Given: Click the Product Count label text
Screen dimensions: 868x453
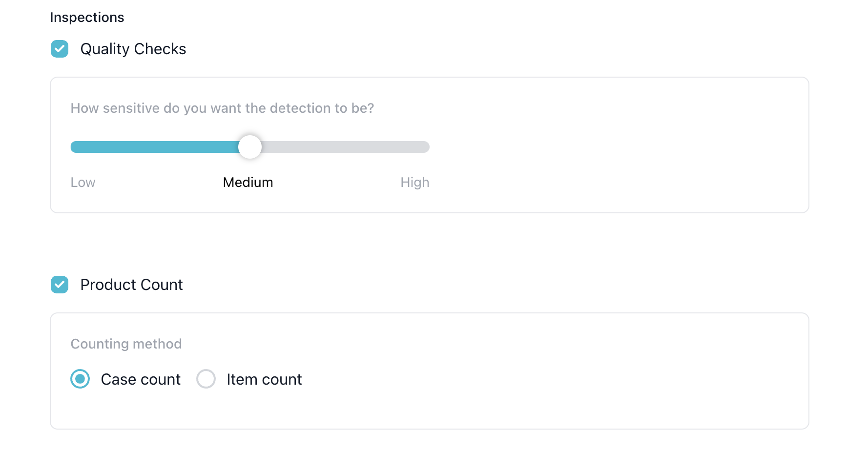Looking at the screenshot, I should tap(131, 285).
